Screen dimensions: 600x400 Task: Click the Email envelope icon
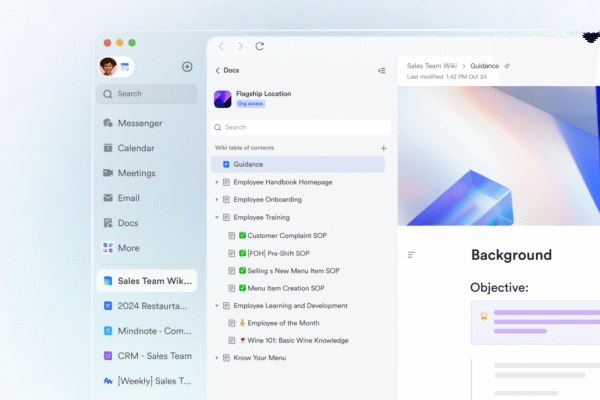108,198
